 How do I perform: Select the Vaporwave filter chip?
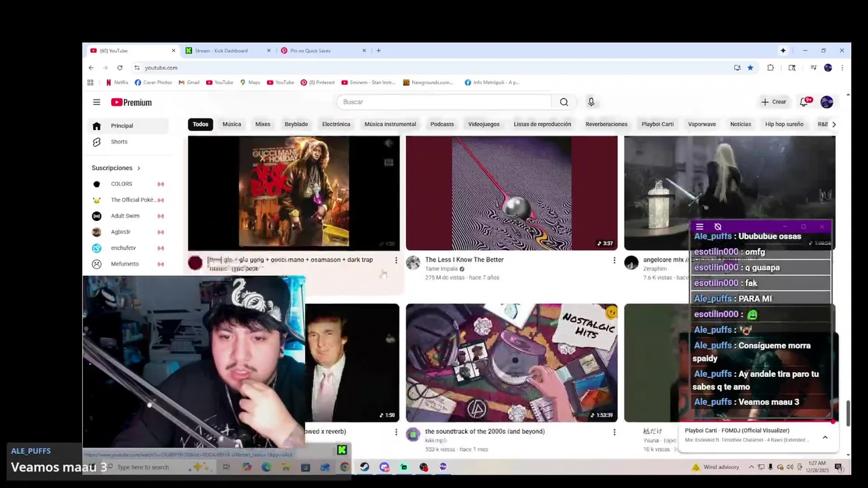click(702, 124)
